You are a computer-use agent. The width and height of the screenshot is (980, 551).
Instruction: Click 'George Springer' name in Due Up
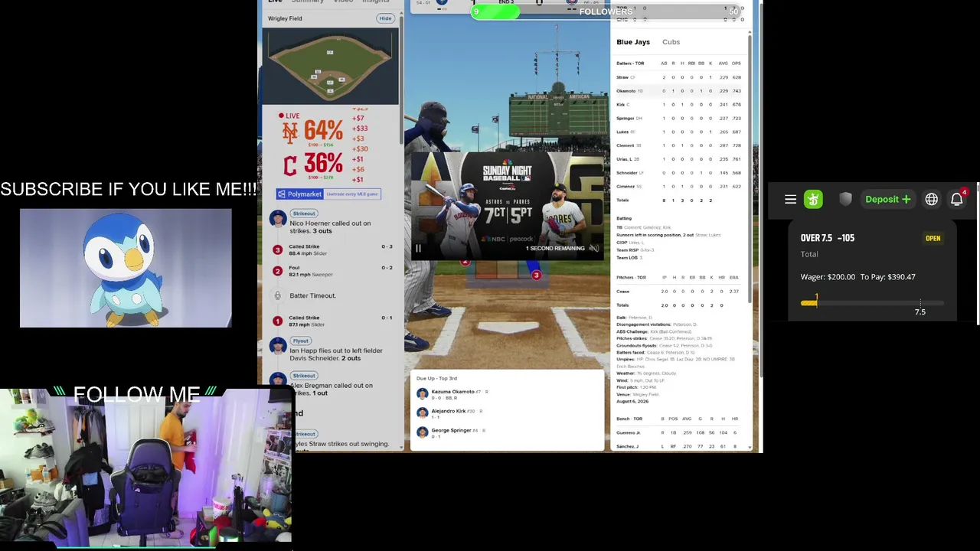pos(451,430)
